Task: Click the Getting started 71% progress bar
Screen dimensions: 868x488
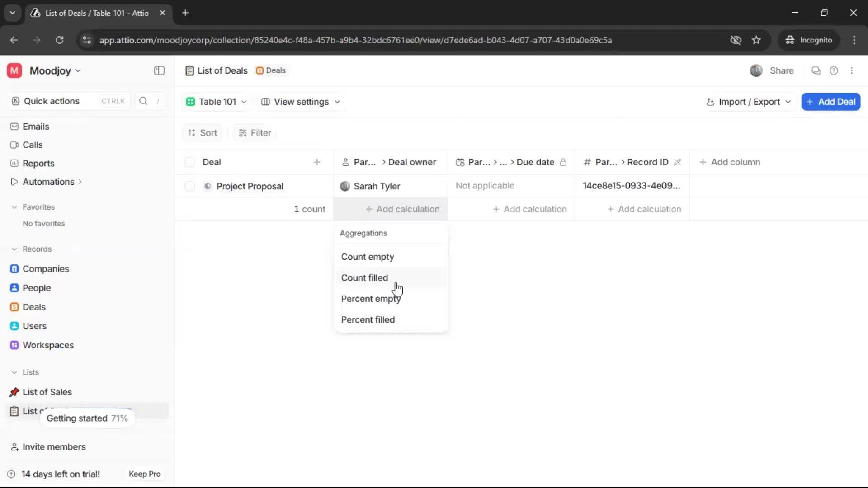Action: [87, 418]
